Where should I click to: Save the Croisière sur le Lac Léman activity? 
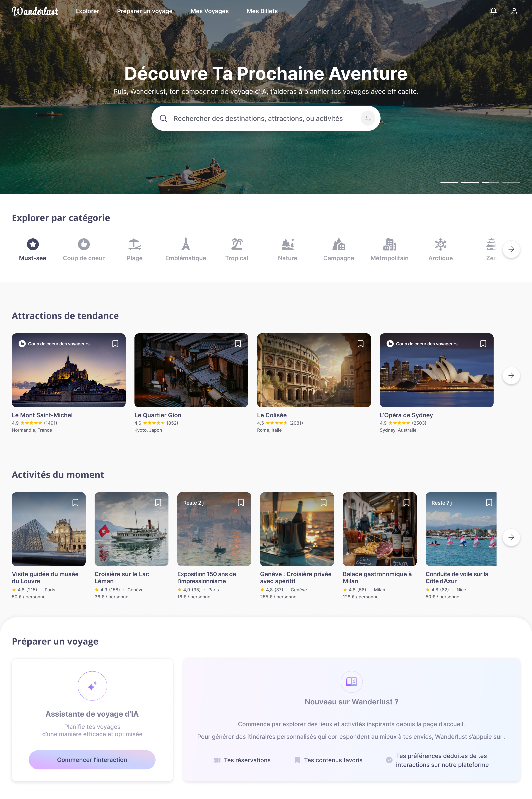click(x=158, y=503)
